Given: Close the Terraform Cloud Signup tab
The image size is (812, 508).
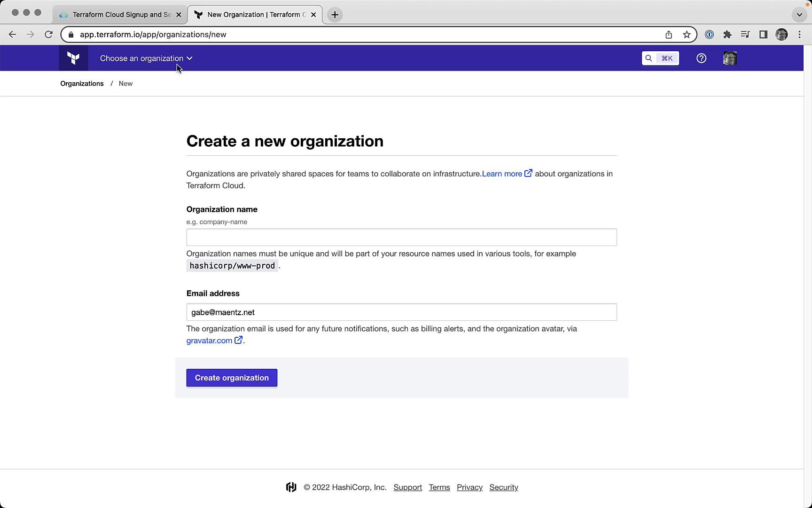Looking at the screenshot, I should click(179, 15).
